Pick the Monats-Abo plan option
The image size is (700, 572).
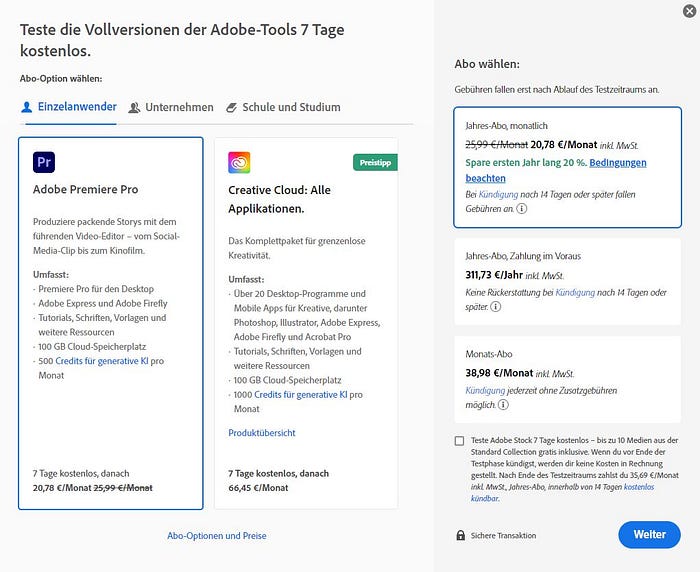coord(567,375)
